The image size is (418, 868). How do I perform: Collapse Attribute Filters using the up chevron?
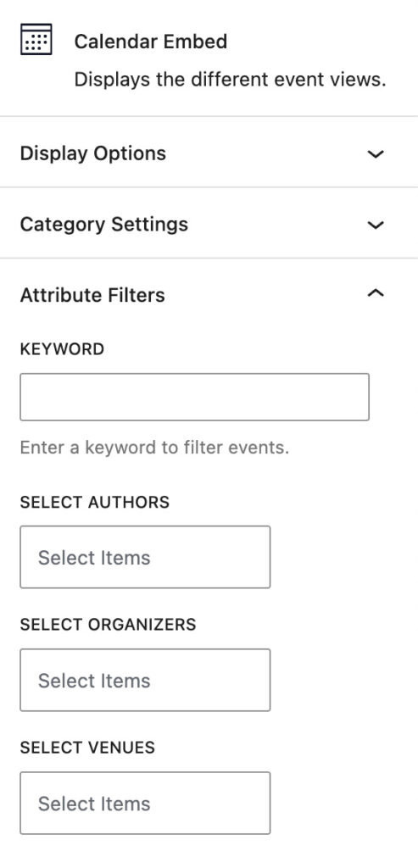point(376,294)
